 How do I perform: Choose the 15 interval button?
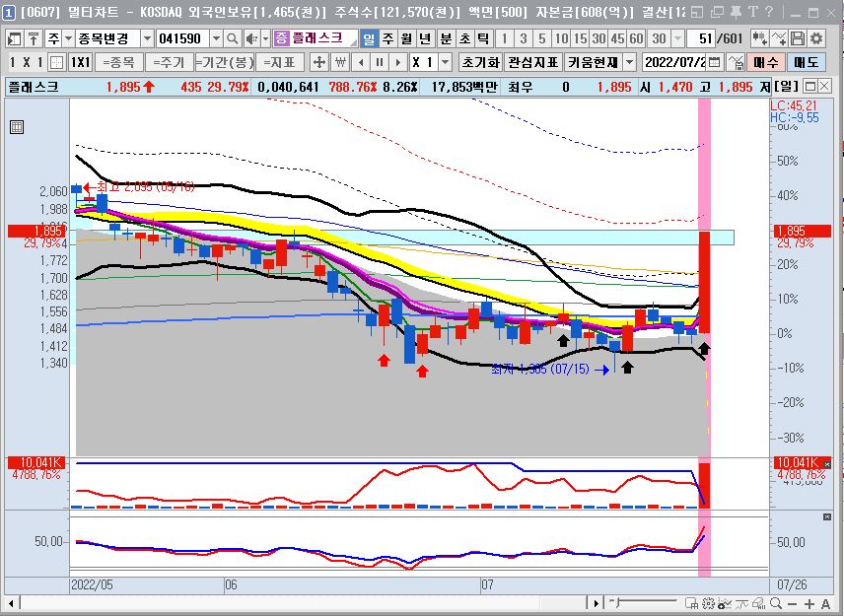coord(580,38)
